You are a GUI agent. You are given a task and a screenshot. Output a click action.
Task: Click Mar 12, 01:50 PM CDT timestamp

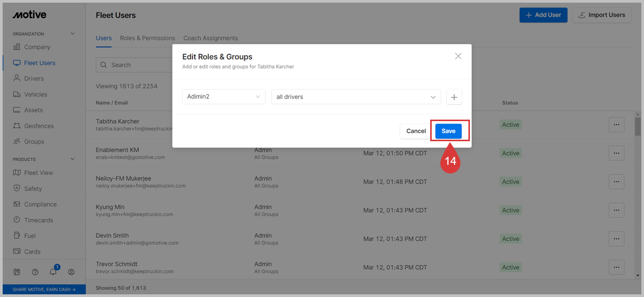tap(395, 153)
